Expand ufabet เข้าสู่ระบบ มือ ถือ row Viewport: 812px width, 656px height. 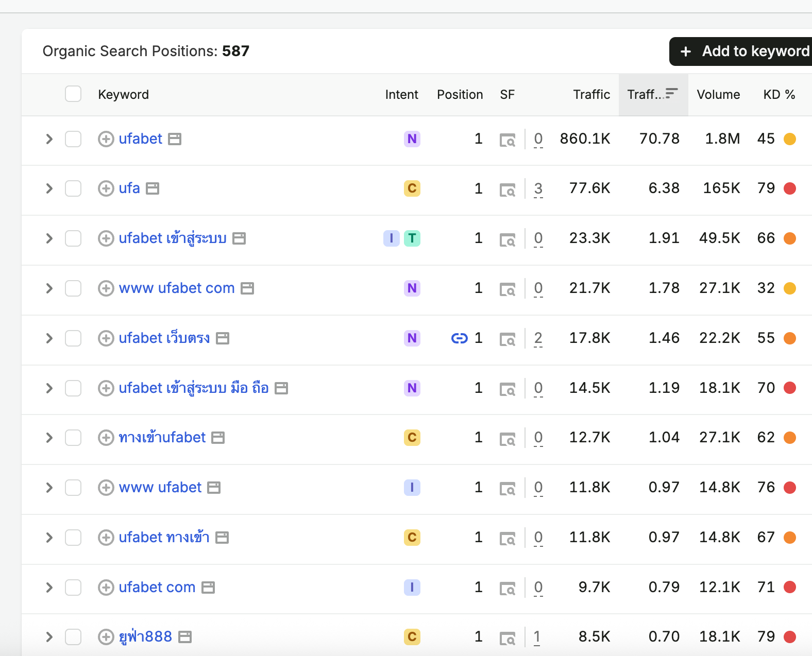pos(49,388)
